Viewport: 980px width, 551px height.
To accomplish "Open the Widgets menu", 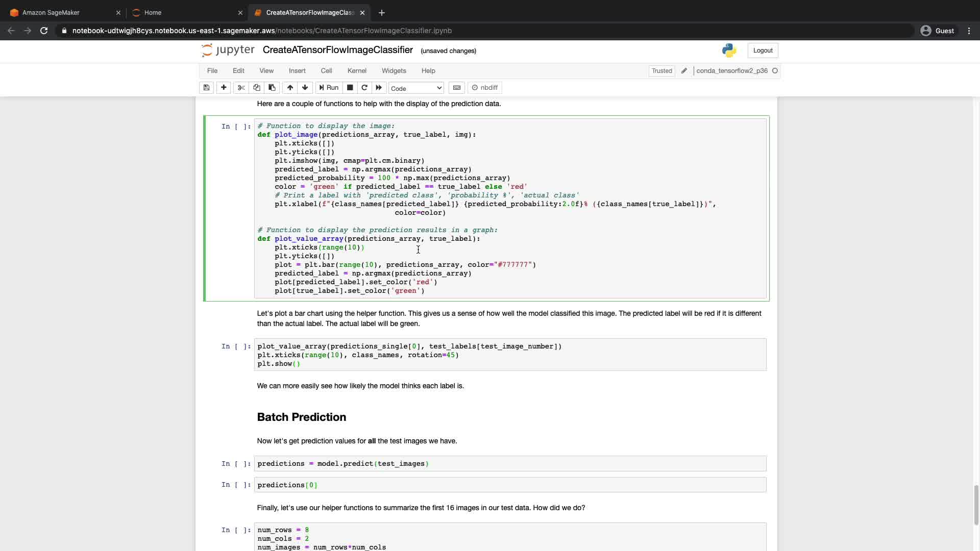I will coord(394,71).
